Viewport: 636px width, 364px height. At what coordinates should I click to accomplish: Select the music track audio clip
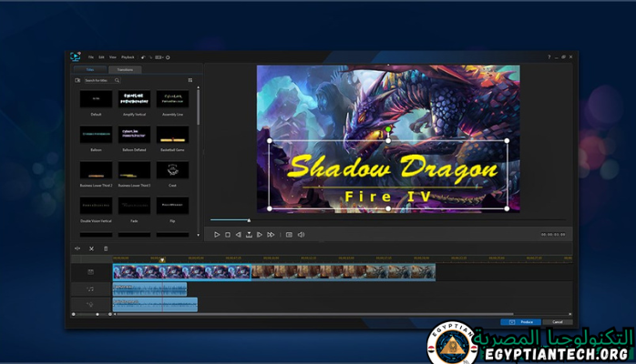149,289
